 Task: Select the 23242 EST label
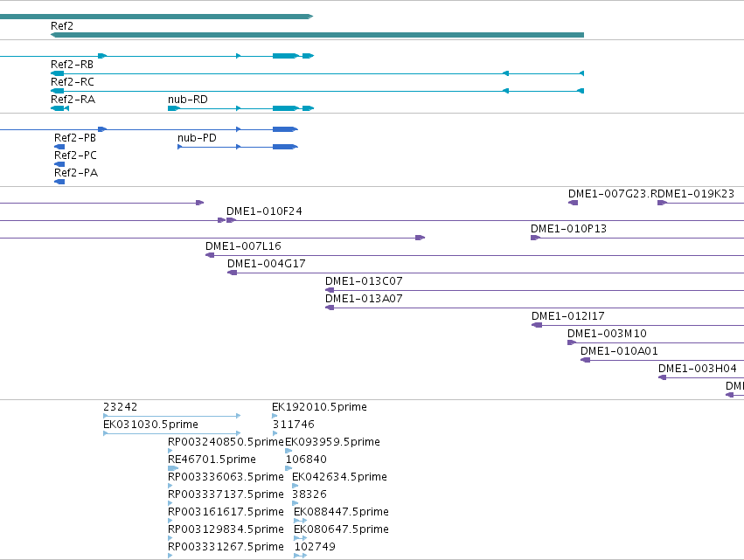pos(121,407)
